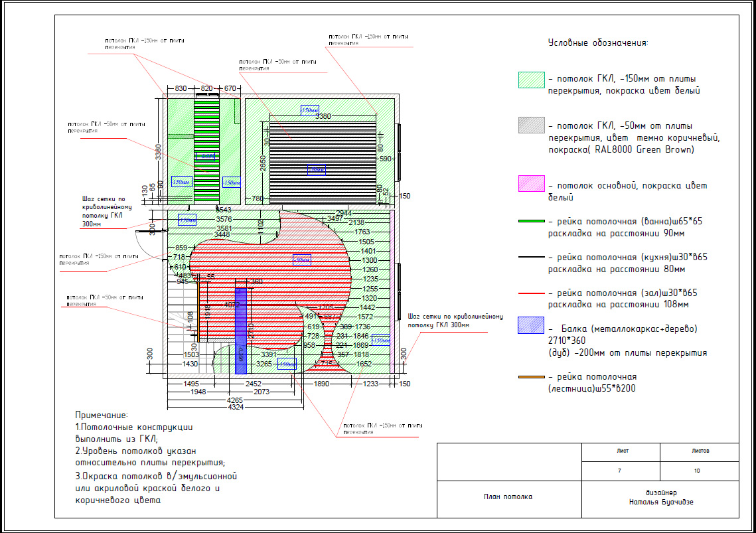Select the 'Примечание:' notes heading
The width and height of the screenshot is (756, 533).
(102, 415)
